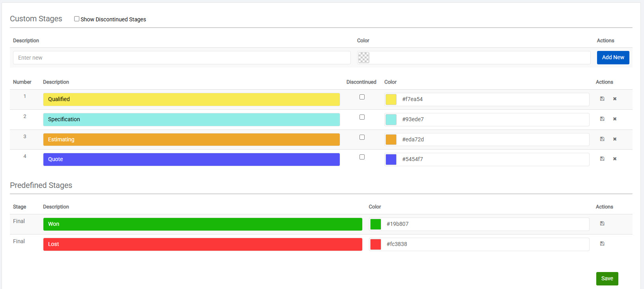The image size is (644, 289).
Task: Remove the Specification stage
Action: [x=615, y=119]
